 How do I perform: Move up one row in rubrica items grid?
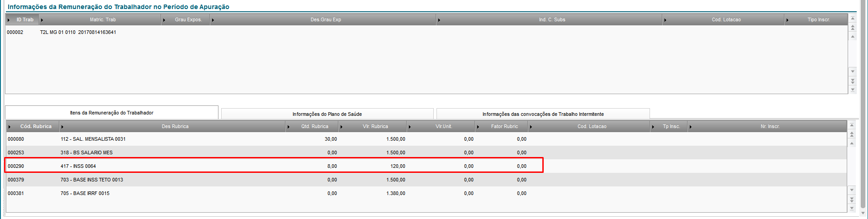[x=852, y=143]
